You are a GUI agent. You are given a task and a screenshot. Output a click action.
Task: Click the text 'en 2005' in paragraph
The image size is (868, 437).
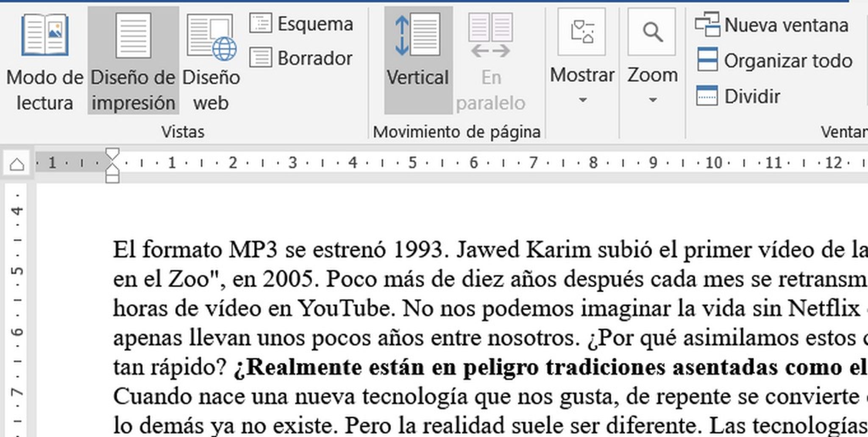(273, 279)
